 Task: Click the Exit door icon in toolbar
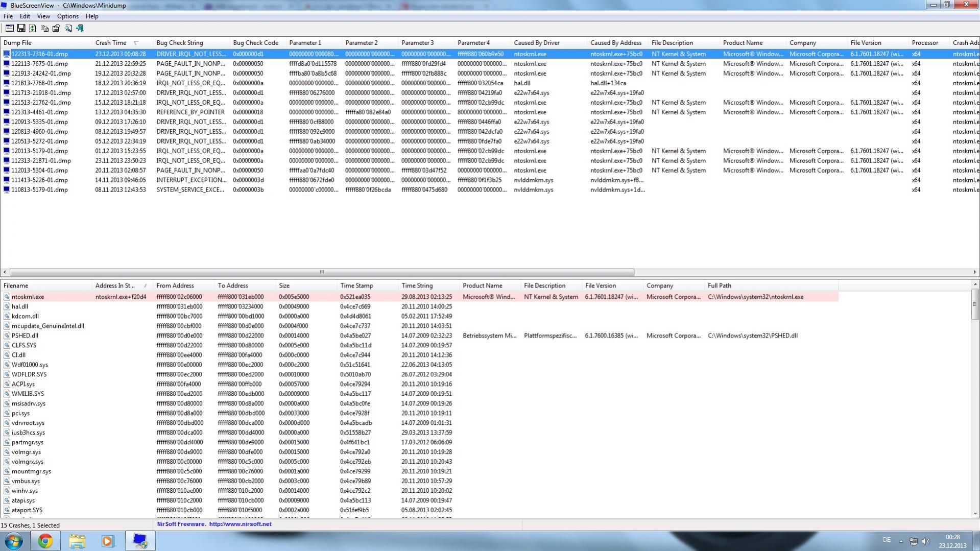[x=80, y=29]
